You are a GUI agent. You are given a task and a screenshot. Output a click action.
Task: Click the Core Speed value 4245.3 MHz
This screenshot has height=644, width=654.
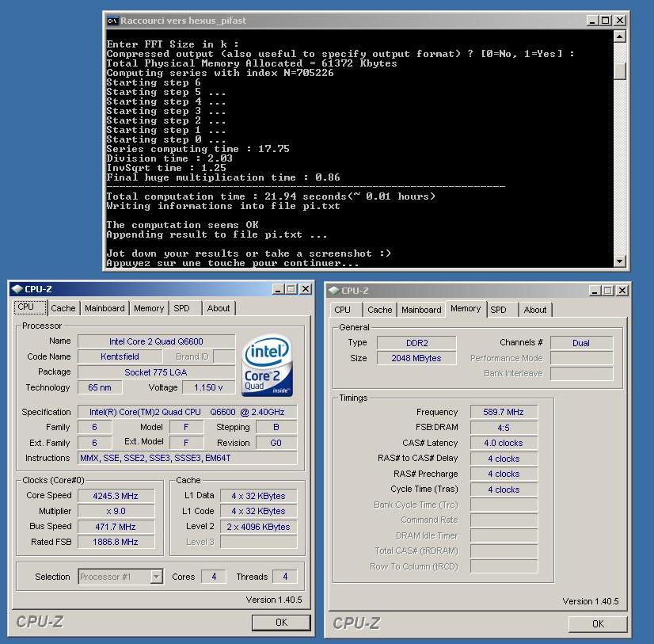[116, 496]
